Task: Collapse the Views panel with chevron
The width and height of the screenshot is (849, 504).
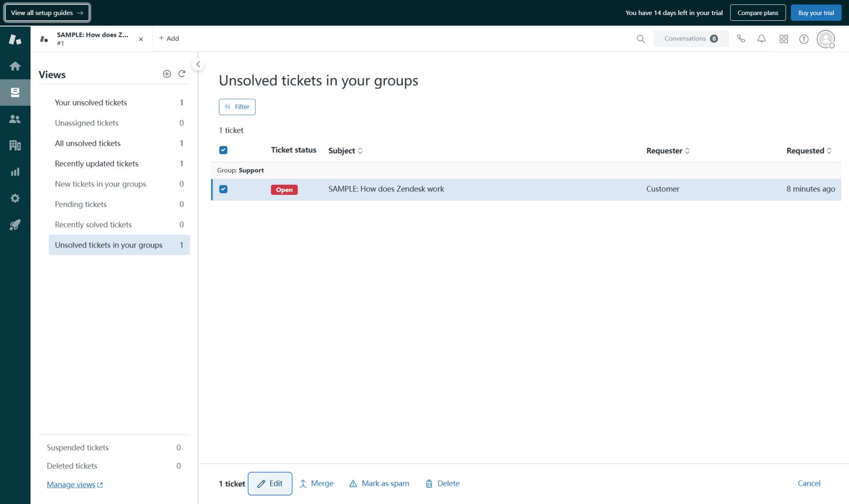Action: (x=198, y=65)
